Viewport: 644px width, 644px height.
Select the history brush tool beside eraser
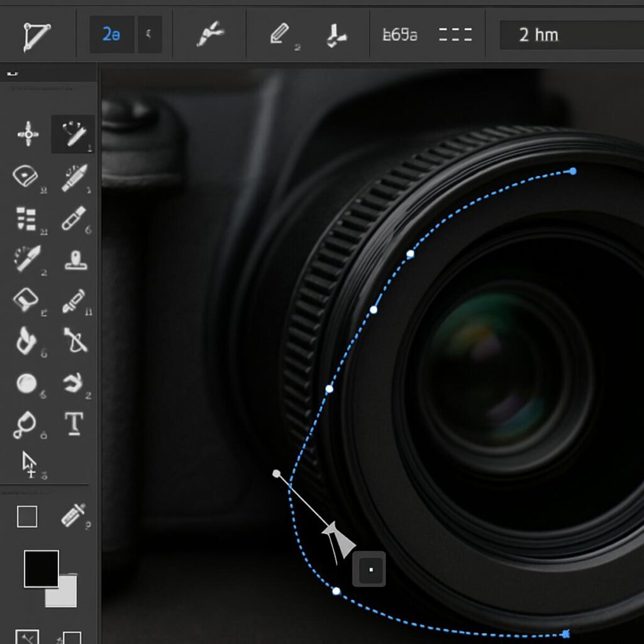(74, 301)
